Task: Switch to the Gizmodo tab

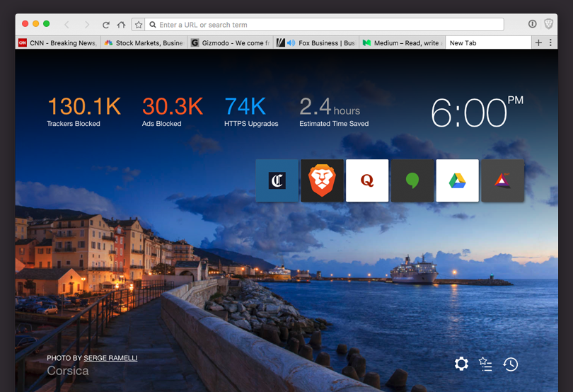Action: tap(231, 43)
